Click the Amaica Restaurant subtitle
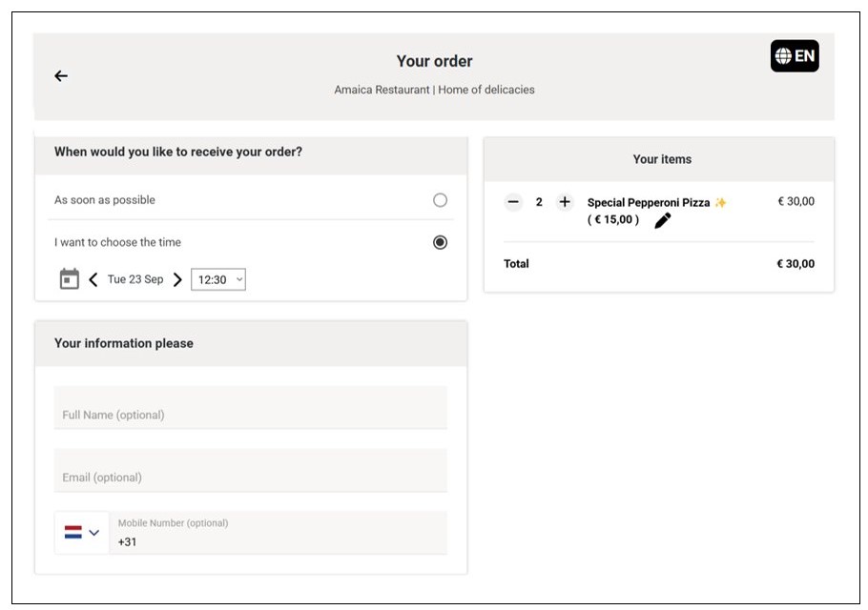This screenshot has height=610, width=868. tap(434, 90)
